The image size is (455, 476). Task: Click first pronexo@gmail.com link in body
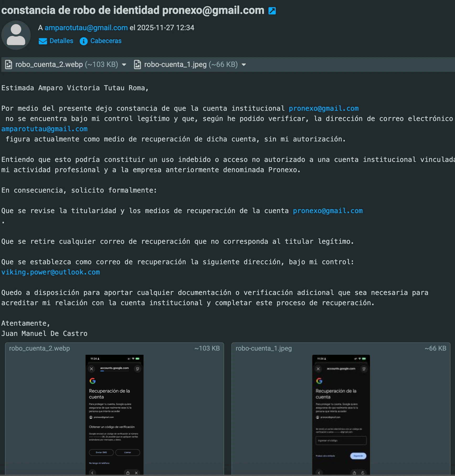pos(324,108)
